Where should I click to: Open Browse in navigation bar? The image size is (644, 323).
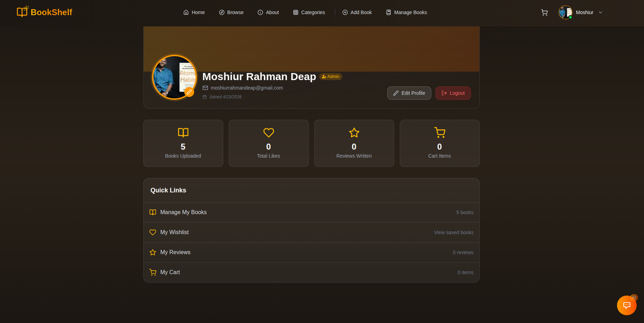tap(231, 12)
